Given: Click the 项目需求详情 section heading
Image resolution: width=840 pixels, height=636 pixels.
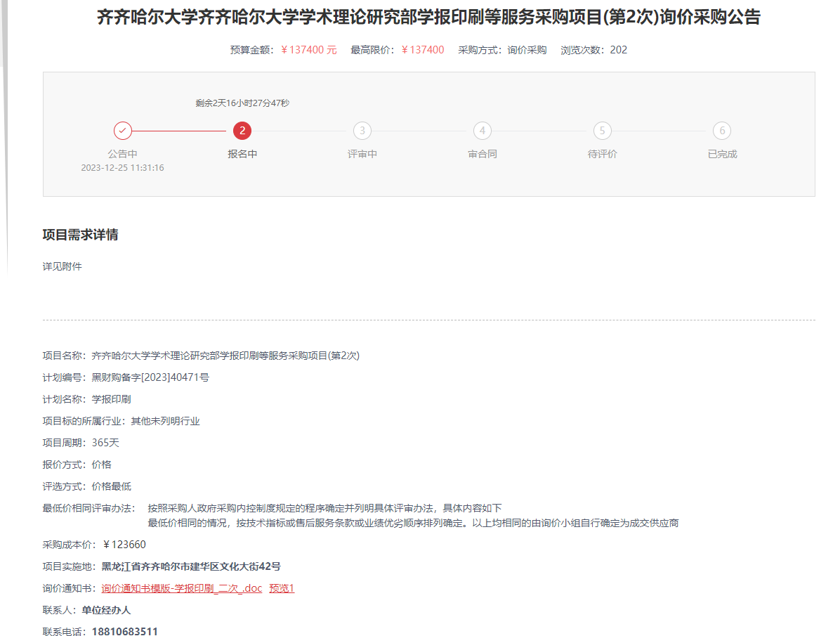Looking at the screenshot, I should 80,235.
